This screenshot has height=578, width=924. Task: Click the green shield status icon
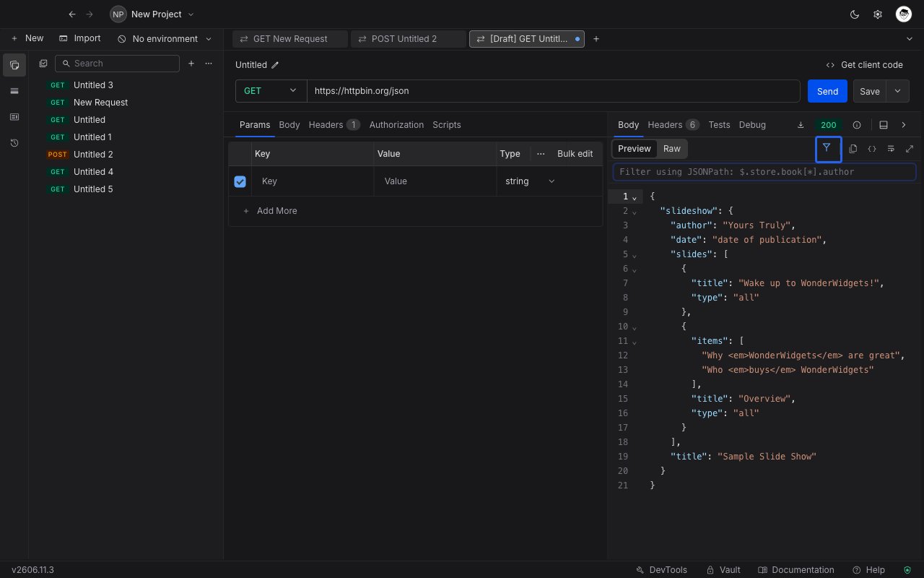[908, 570]
